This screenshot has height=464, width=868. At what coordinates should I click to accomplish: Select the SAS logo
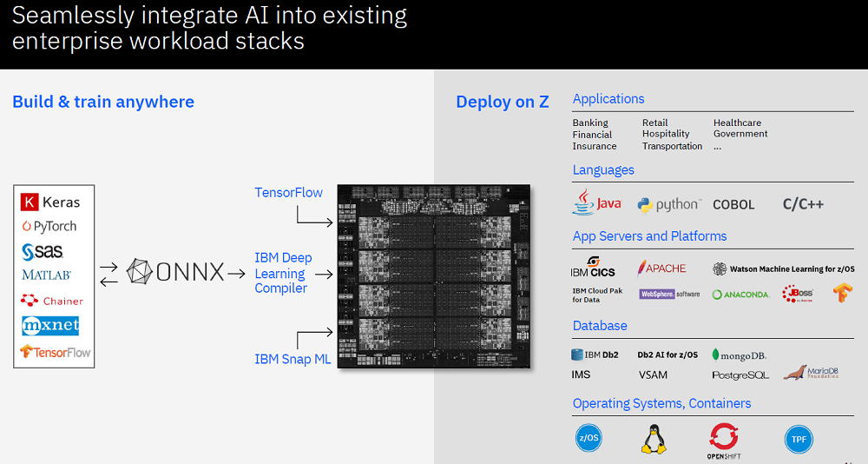click(x=43, y=251)
